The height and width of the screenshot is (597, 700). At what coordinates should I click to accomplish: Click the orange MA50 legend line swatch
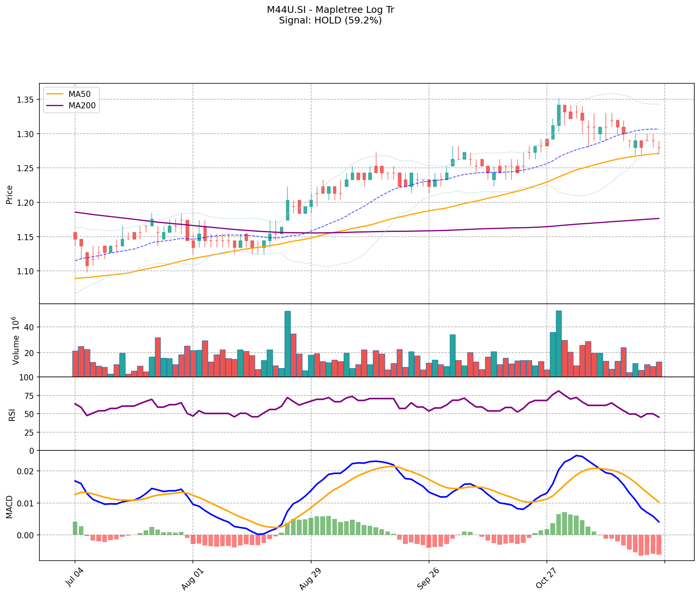(55, 94)
